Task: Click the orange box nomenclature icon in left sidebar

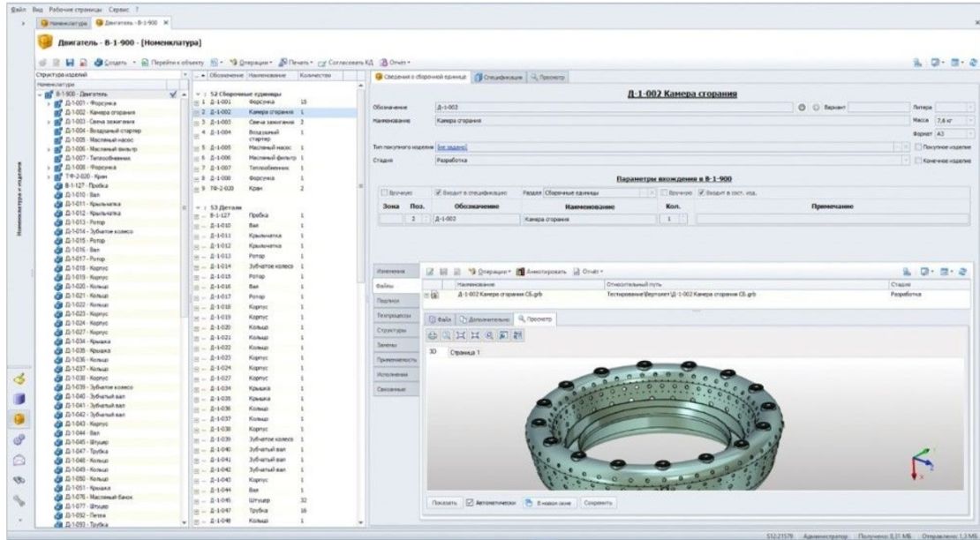Action: 19,419
